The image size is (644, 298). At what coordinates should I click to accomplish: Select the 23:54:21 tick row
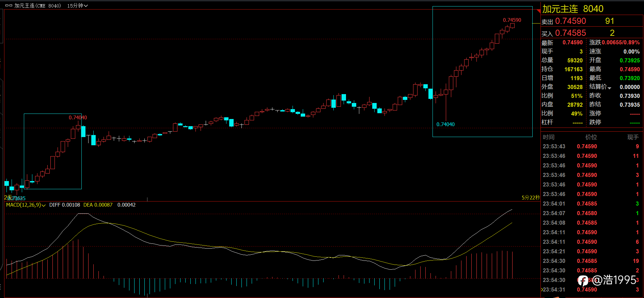pyautogui.click(x=592, y=251)
